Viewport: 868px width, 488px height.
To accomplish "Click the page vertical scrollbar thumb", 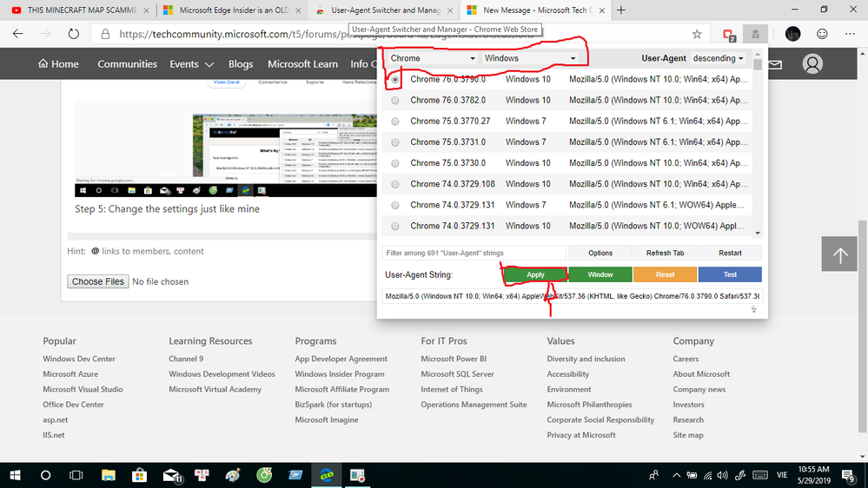I will (863, 326).
